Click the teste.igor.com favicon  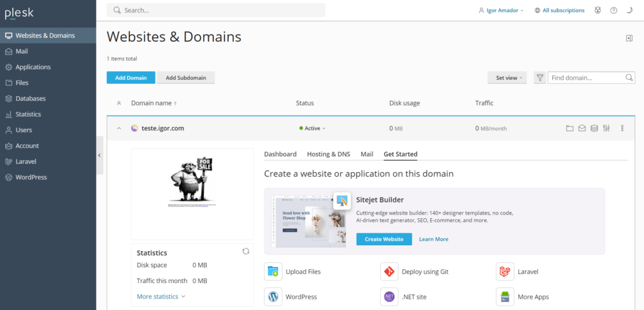[x=135, y=128]
